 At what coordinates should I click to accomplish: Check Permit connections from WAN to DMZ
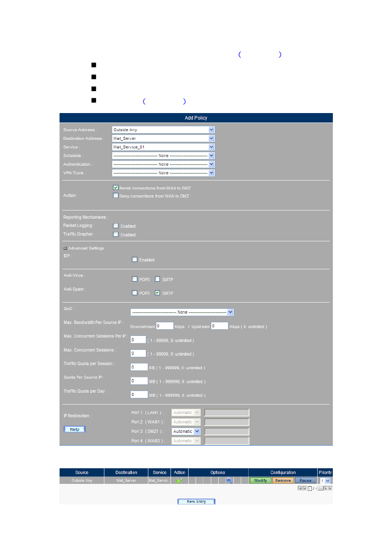coord(116,187)
